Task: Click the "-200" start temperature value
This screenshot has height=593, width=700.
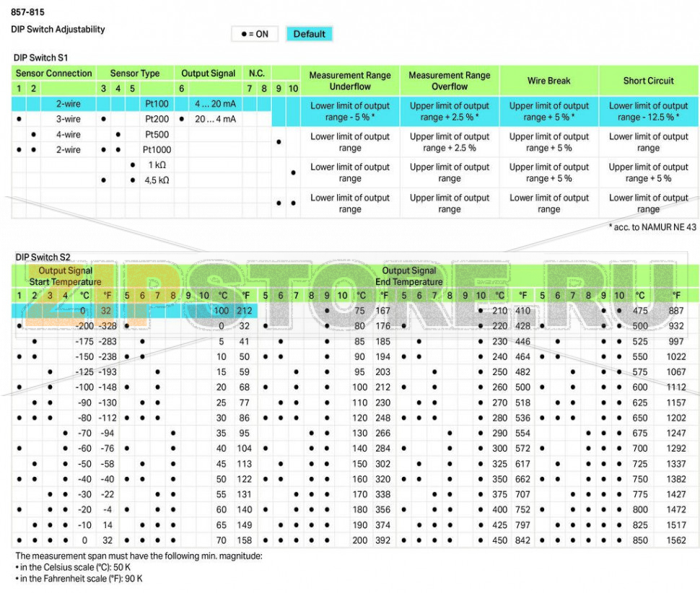Action: click(84, 326)
